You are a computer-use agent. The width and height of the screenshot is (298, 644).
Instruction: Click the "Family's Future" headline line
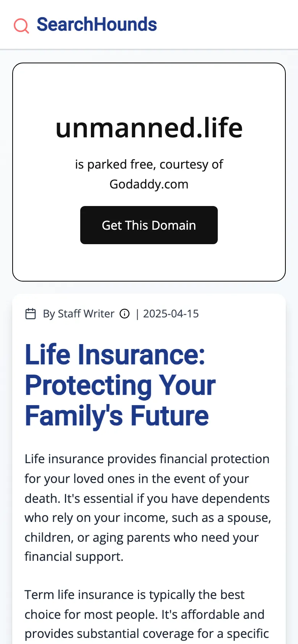pyautogui.click(x=117, y=415)
